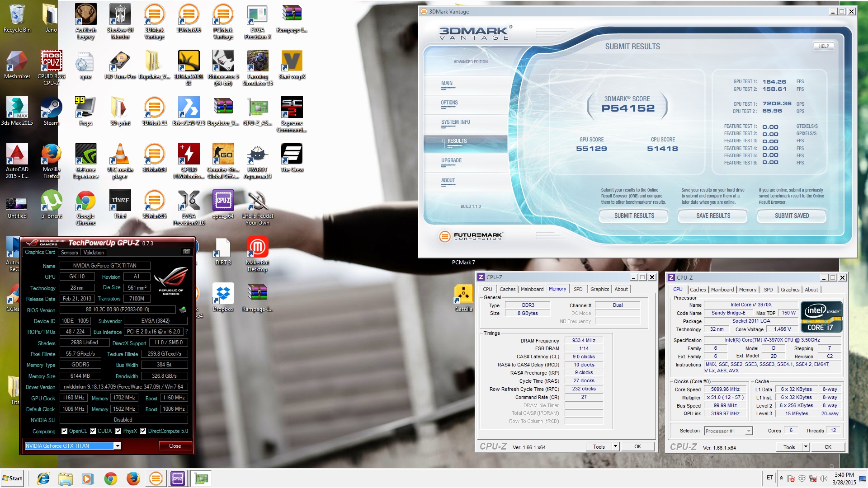Open the 3DMark Vantage desktop shortcut

[154, 21]
